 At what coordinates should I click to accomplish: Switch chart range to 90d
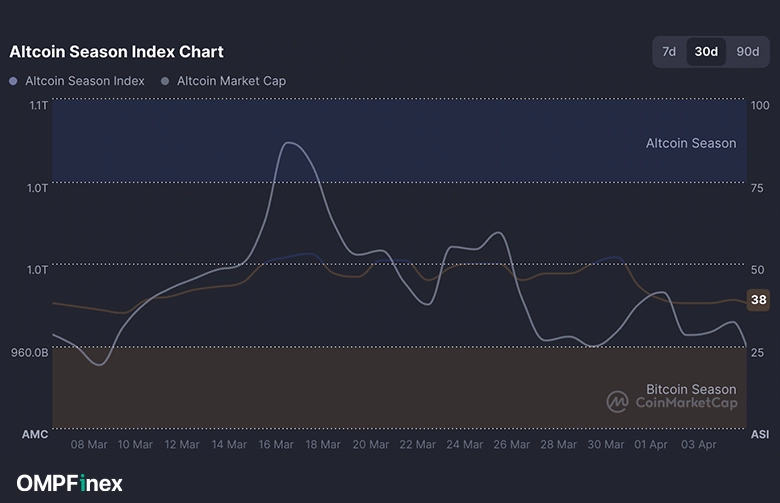pos(747,52)
